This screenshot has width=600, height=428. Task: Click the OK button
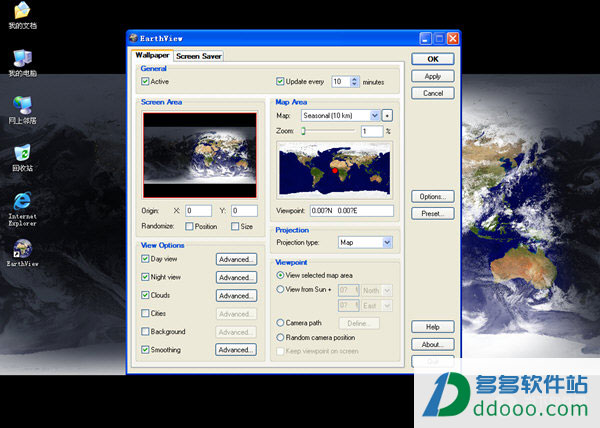click(433, 59)
